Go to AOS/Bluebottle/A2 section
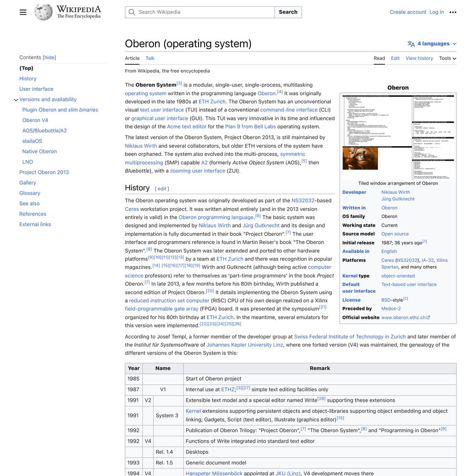Viewport: 476px width, 476px height. point(44,130)
